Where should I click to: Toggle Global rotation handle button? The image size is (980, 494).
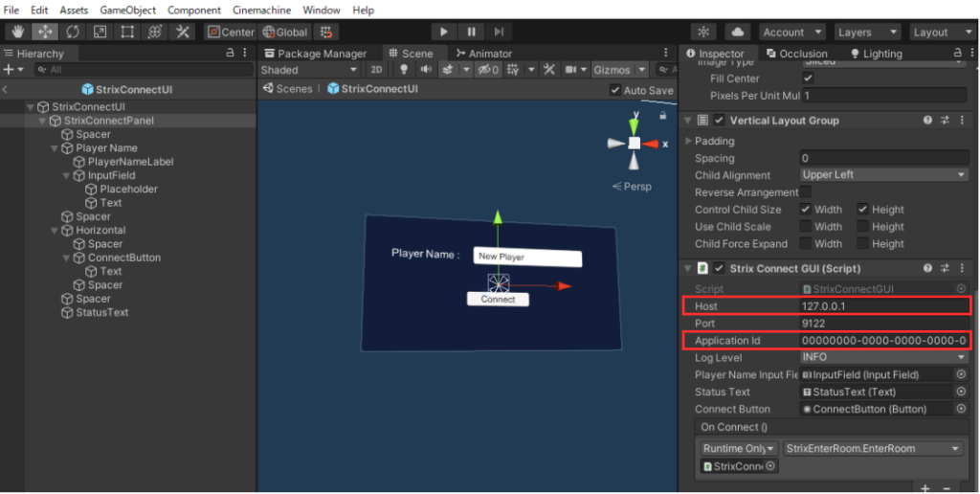285,32
